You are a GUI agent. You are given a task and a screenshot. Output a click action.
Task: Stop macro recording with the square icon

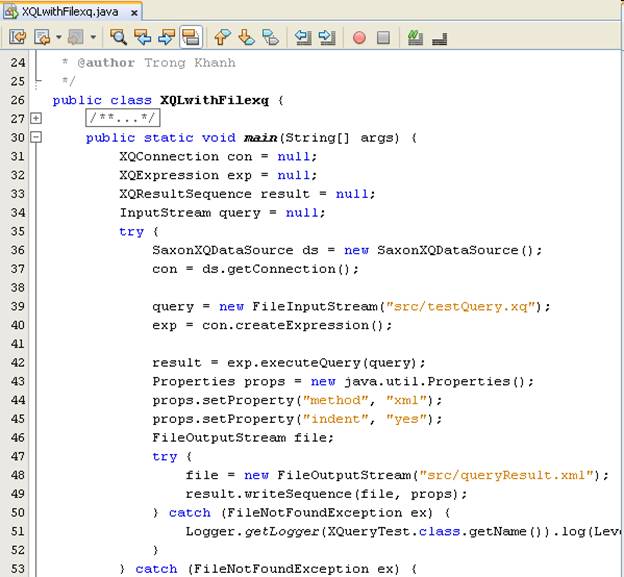(x=383, y=37)
